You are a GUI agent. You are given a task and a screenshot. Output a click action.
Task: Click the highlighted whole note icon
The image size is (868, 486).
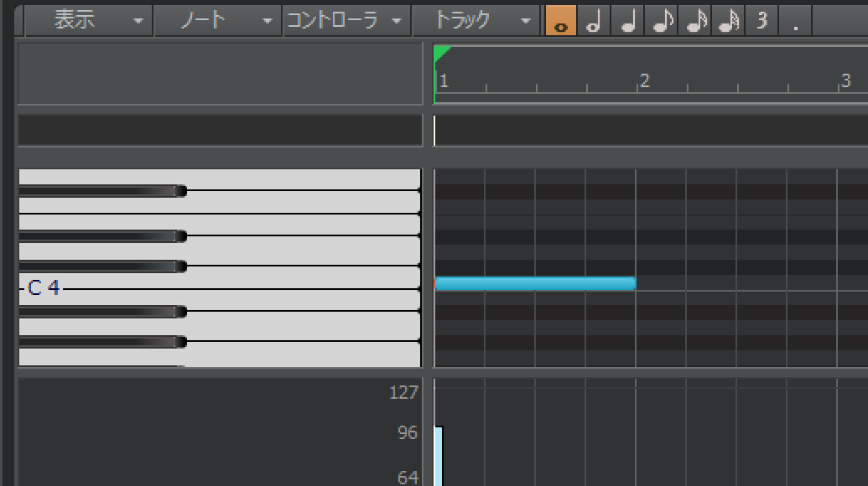(x=560, y=20)
